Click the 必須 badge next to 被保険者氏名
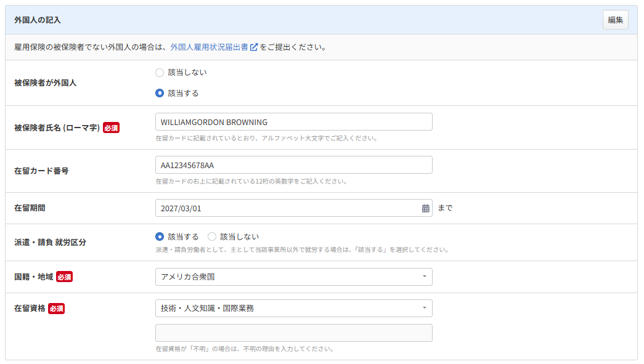This screenshot has width=644, height=364. pyautogui.click(x=111, y=128)
